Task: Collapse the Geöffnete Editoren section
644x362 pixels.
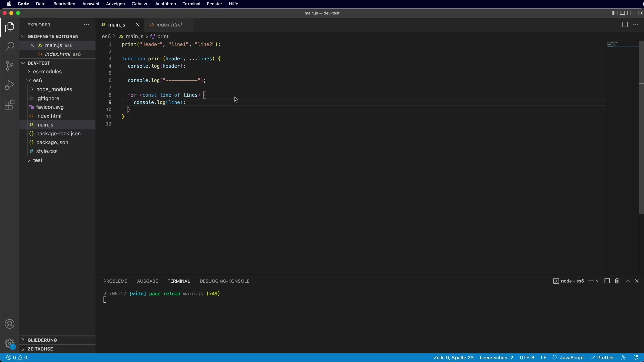Action: [57, 36]
